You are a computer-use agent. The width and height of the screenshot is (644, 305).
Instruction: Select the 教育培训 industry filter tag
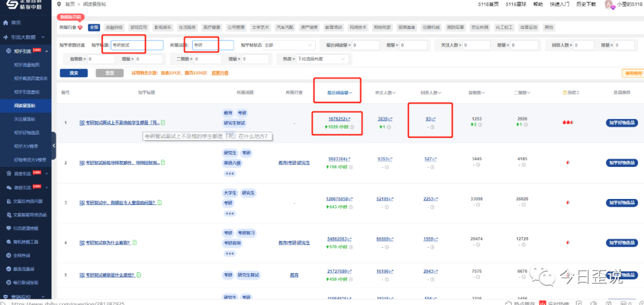pos(333,27)
